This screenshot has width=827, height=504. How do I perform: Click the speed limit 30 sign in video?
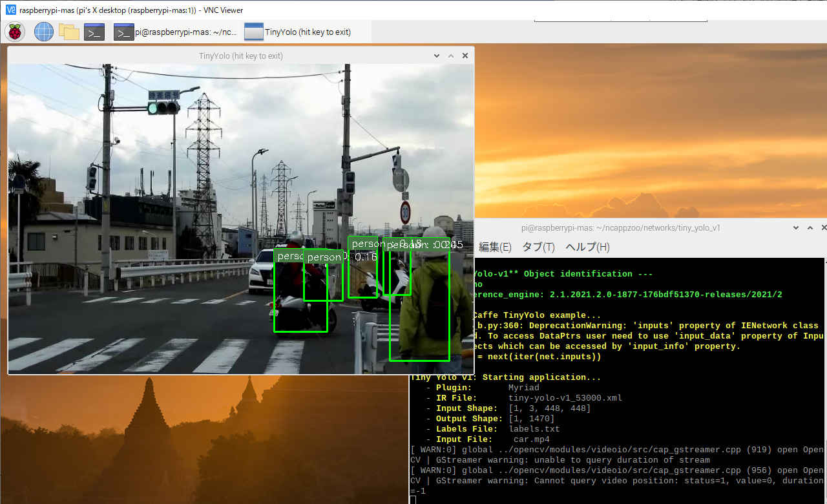[x=405, y=212]
